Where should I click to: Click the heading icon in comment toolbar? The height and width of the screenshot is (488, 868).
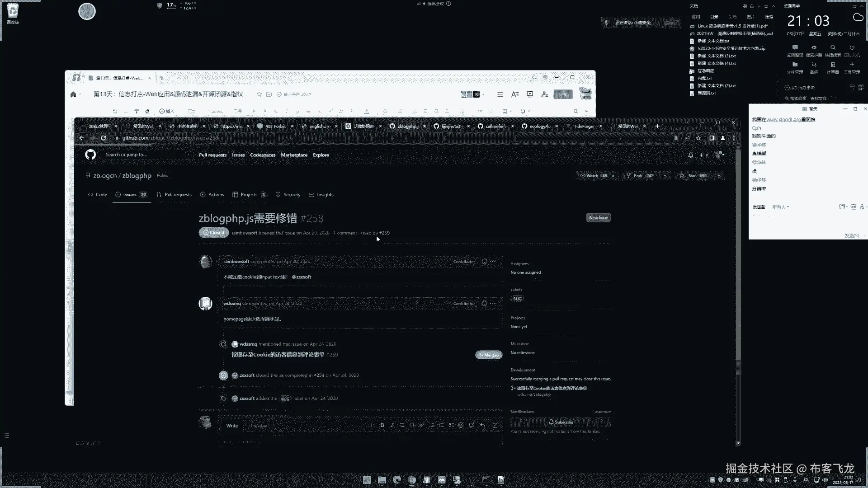pos(373,425)
